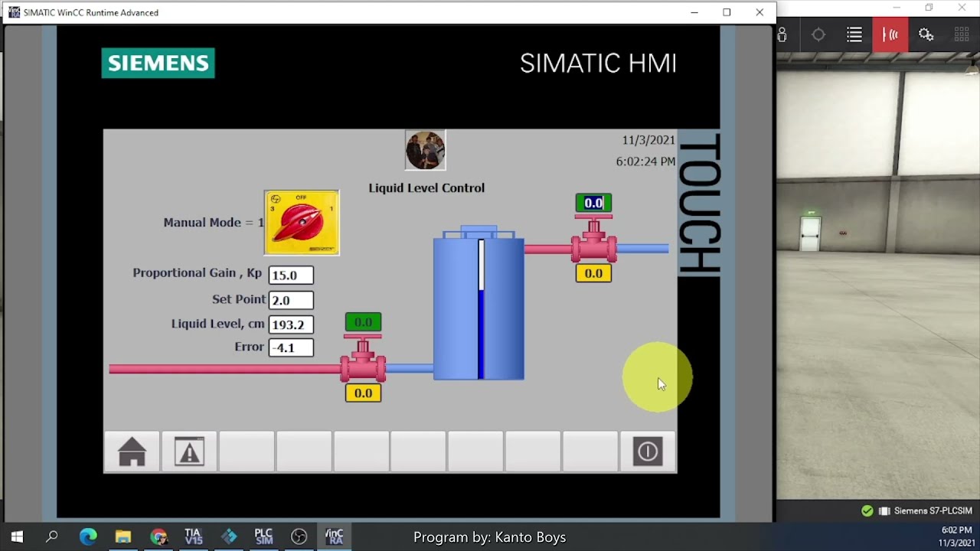The height and width of the screenshot is (551, 980).
Task: Click the inlet valve symbol
Action: 363,358
